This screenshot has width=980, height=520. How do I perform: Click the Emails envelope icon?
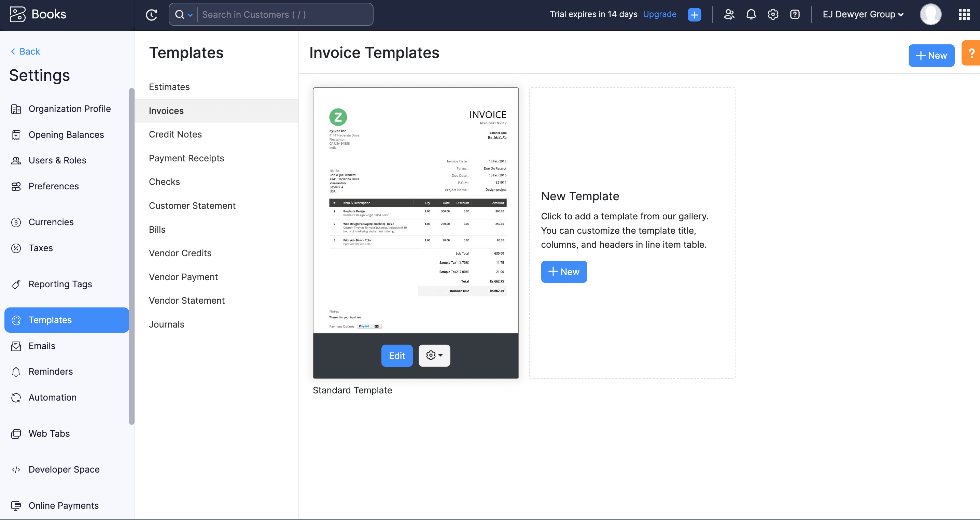16,346
